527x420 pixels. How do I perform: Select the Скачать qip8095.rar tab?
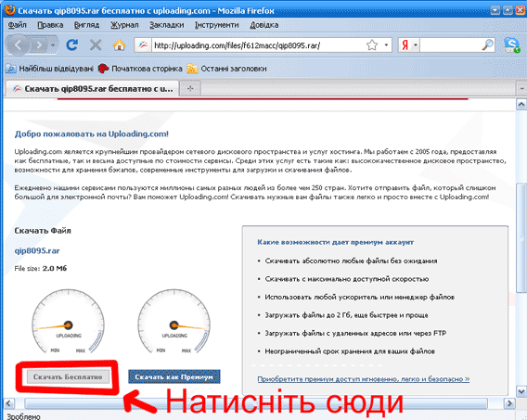click(92, 89)
